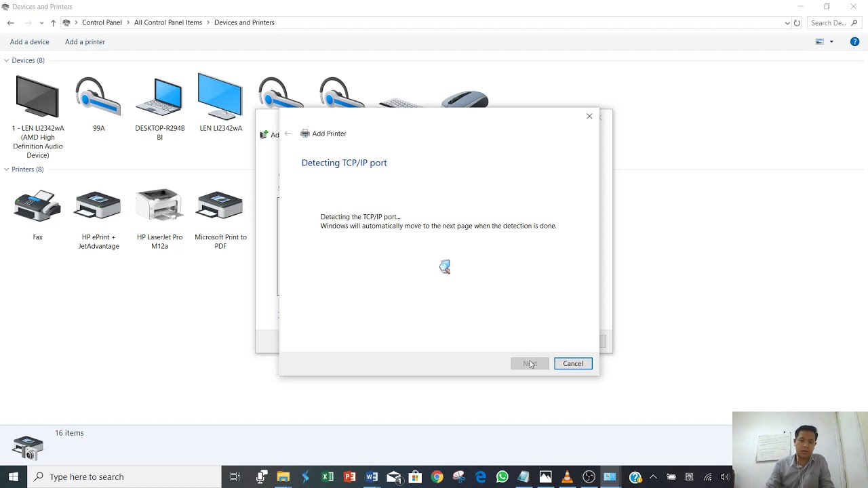Click the Task View taskbar button
868x488 pixels.
235,476
